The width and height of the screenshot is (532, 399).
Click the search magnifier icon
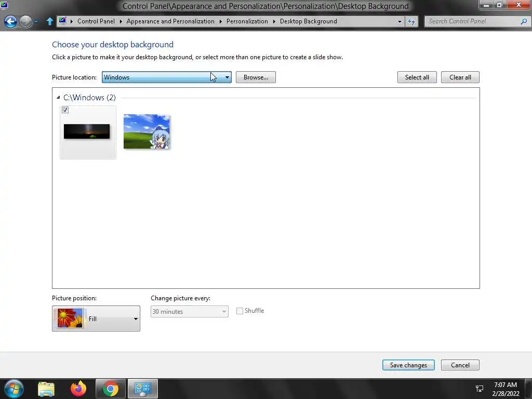[x=524, y=21]
